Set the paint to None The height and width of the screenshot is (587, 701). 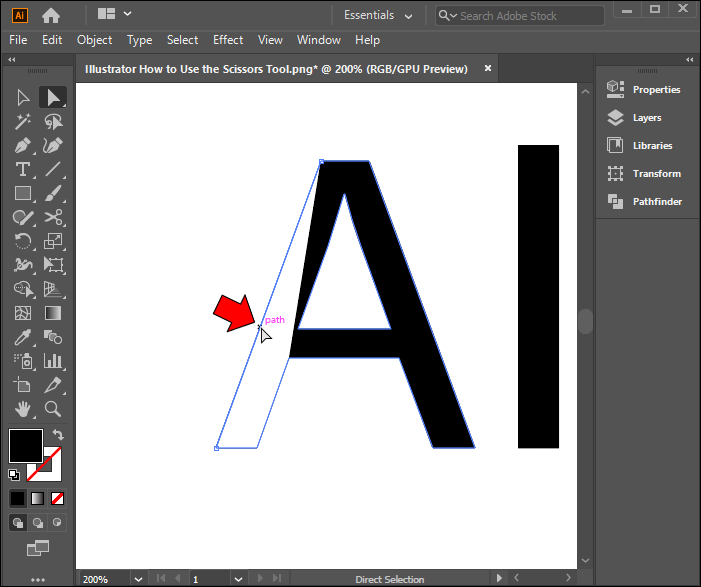[x=58, y=498]
